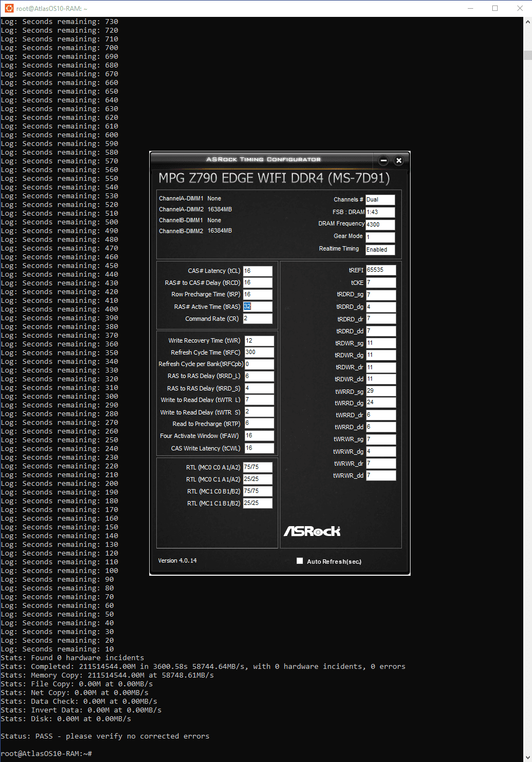Select the tWRRD_dd value field
Screen dimensions: 532x762
[381, 427]
